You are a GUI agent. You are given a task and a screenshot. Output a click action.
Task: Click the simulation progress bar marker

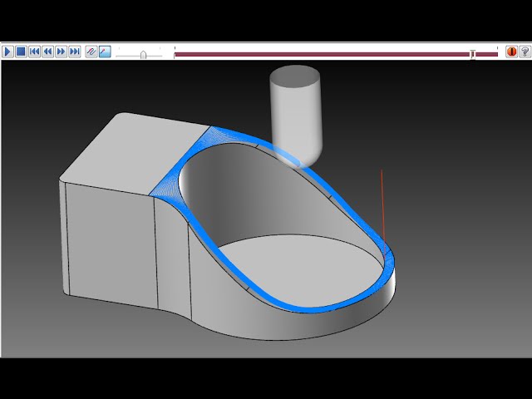tap(472, 54)
